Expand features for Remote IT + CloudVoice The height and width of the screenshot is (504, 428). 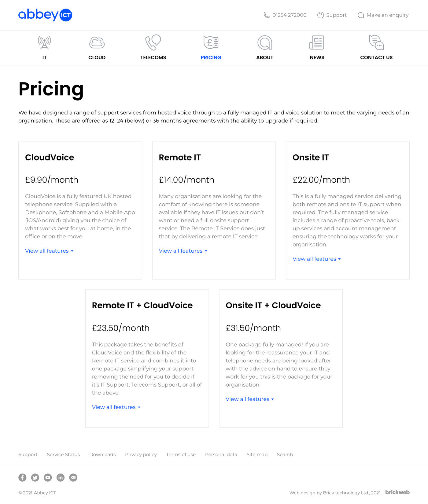[116, 407]
